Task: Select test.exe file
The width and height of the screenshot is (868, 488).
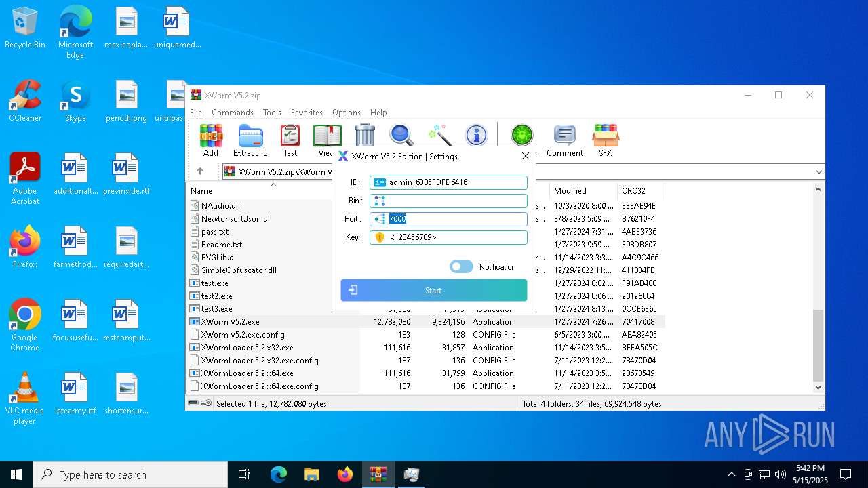Action: coord(214,283)
